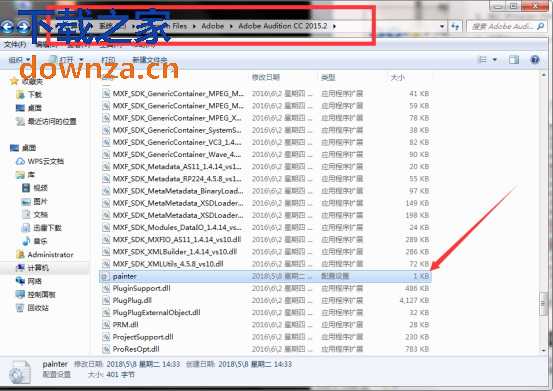Image resolution: width=553 pixels, height=391 pixels.
Task: Open WPS cloud documents in sidebar
Action: [x=40, y=161]
